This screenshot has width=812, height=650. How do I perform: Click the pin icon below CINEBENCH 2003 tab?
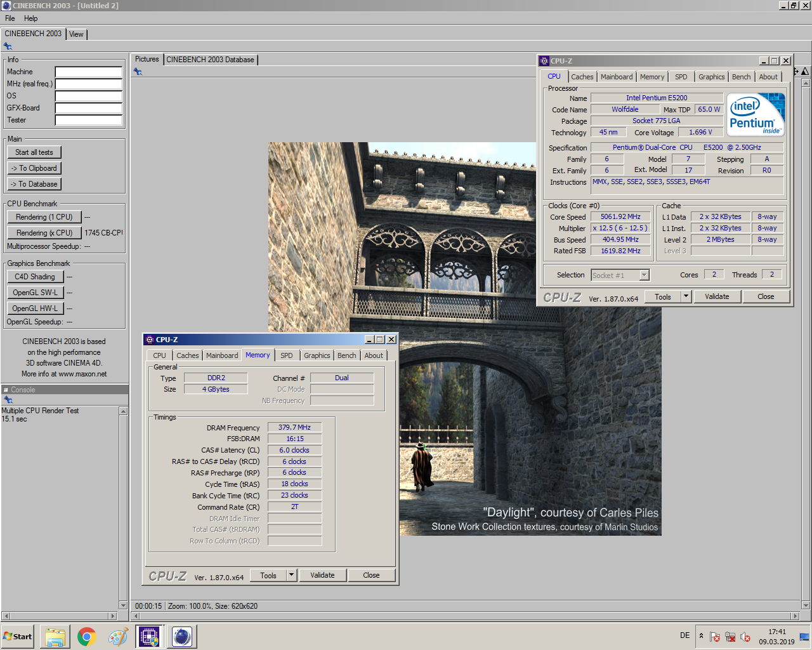[x=8, y=46]
